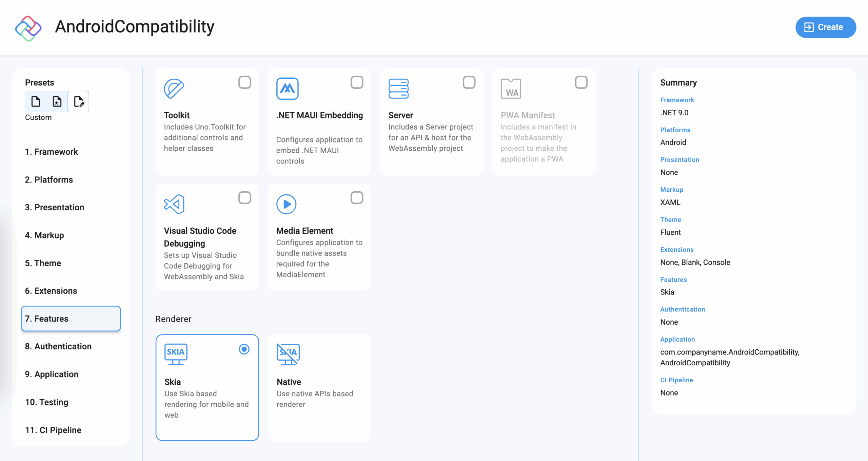Screen dimensions: 868x461
Task: Go to step 9. Application
Action: [71, 374]
